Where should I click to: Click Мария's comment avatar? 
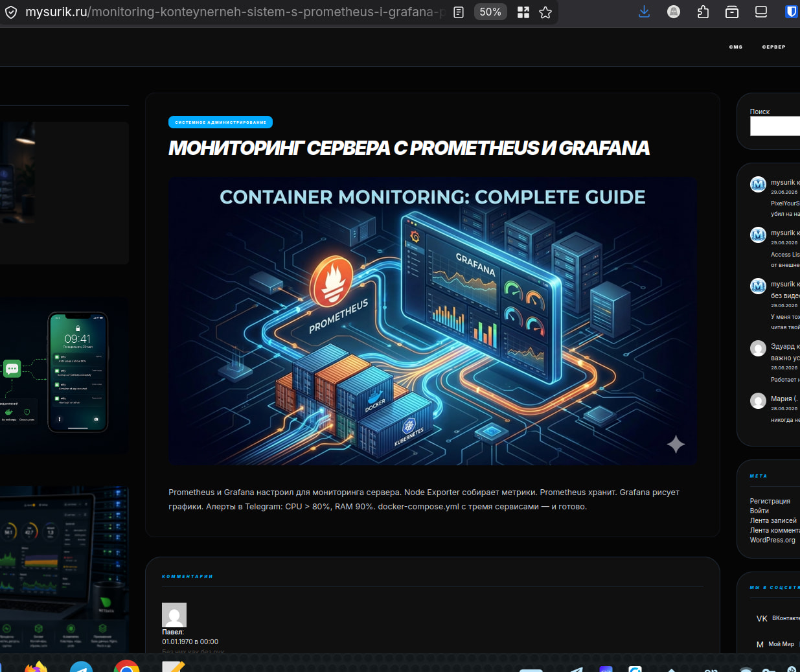758,401
